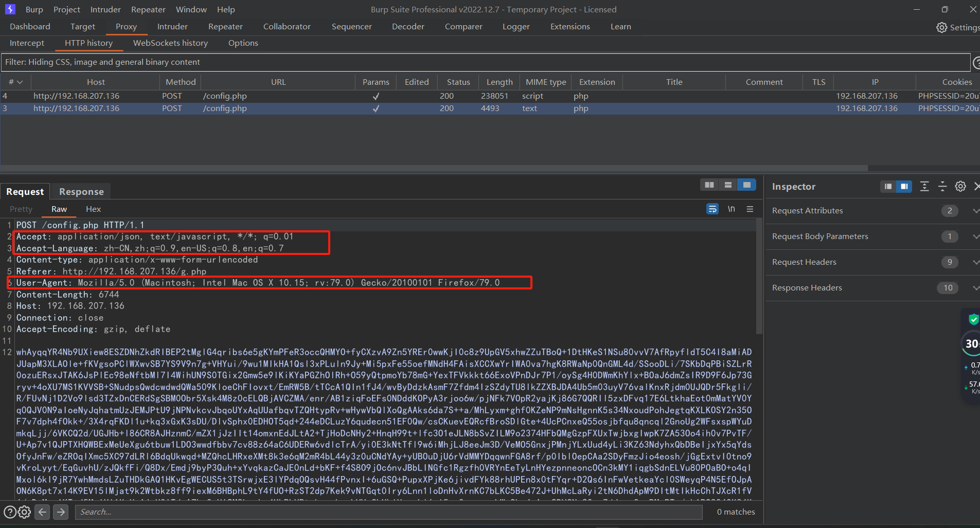Open the Decoder tab
The image size is (980, 528).
[x=408, y=27]
